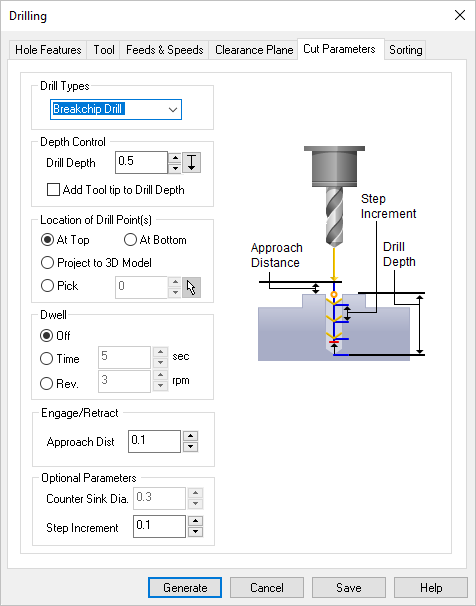
Task: Click the Generate button
Action: click(x=185, y=587)
